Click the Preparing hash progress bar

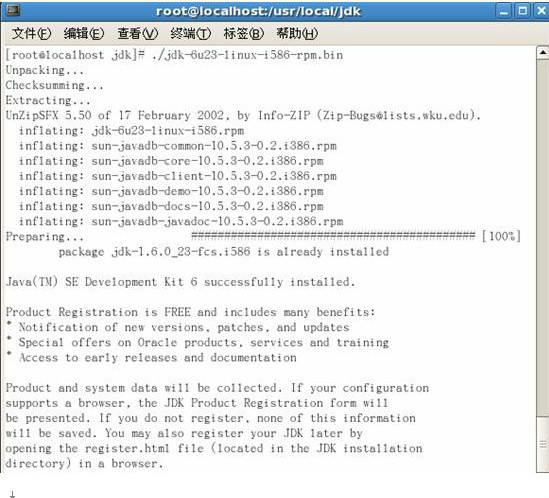coord(333,236)
